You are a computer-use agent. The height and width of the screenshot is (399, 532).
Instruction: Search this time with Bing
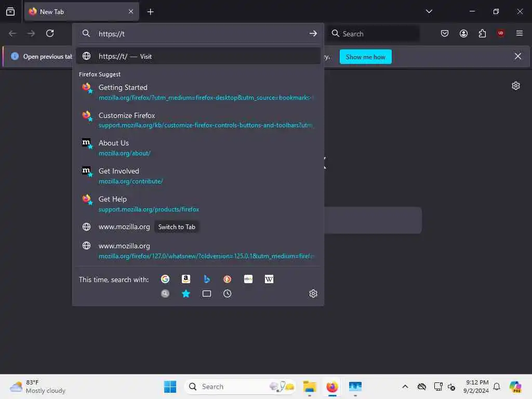pos(207,279)
